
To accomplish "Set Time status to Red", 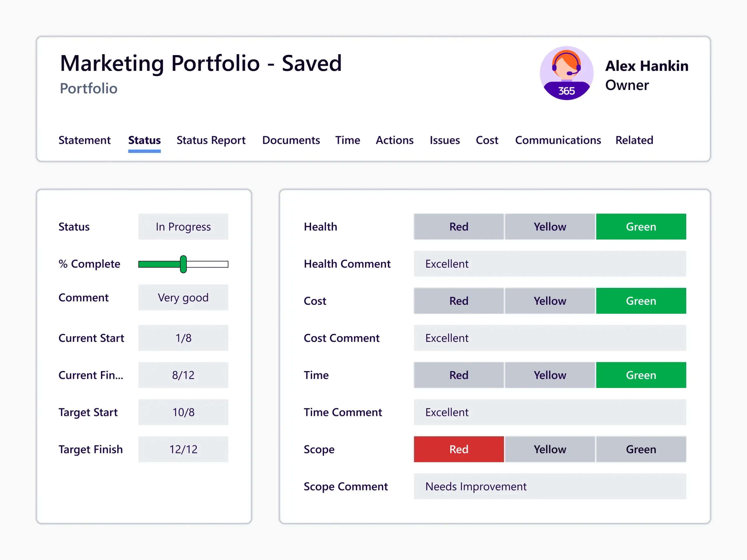I will pyautogui.click(x=459, y=375).
